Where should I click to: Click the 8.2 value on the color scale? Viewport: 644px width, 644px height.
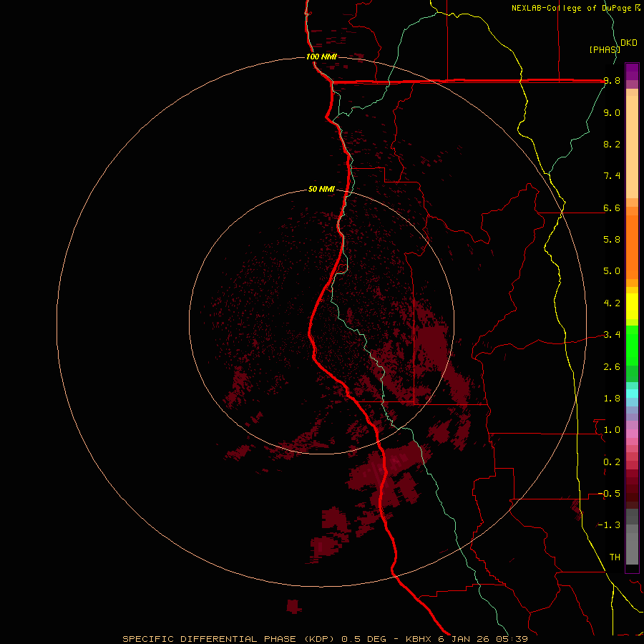612,144
